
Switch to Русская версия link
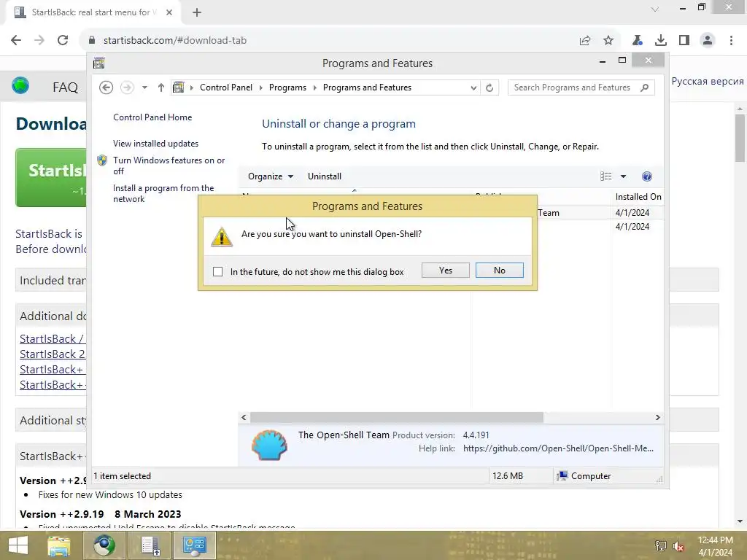[708, 82]
